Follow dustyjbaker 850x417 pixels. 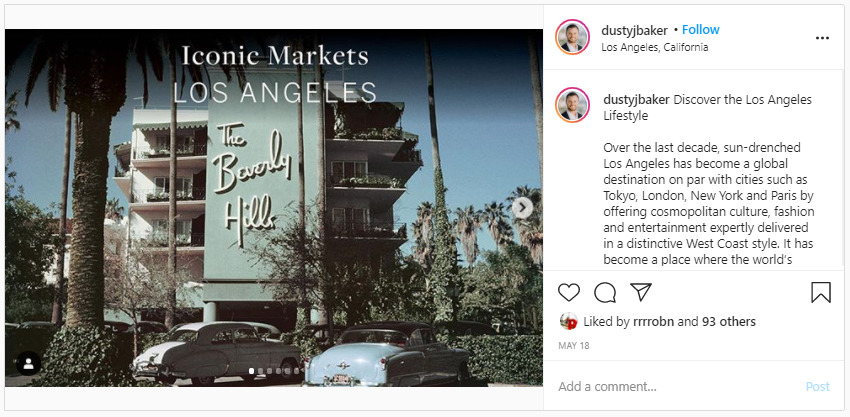(701, 30)
